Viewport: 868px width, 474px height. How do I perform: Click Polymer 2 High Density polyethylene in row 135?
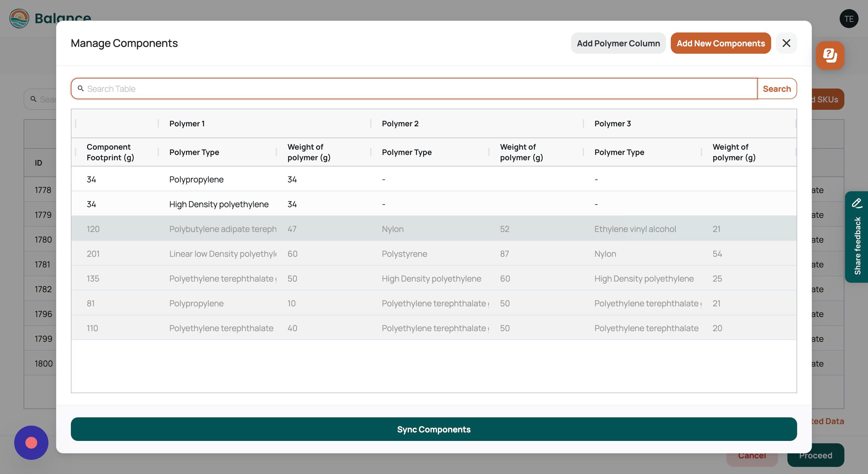tap(431, 279)
